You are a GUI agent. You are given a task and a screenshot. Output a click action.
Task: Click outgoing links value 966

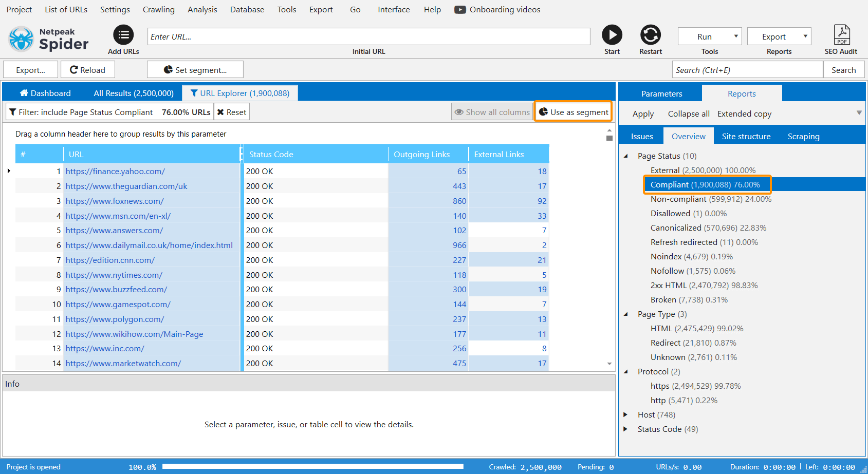point(459,245)
